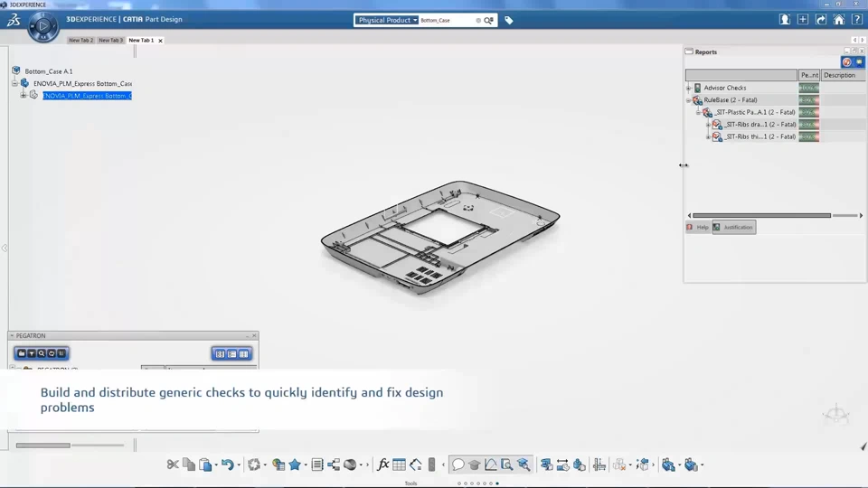Open the user profile icon
868x488 pixels.
coord(785,19)
